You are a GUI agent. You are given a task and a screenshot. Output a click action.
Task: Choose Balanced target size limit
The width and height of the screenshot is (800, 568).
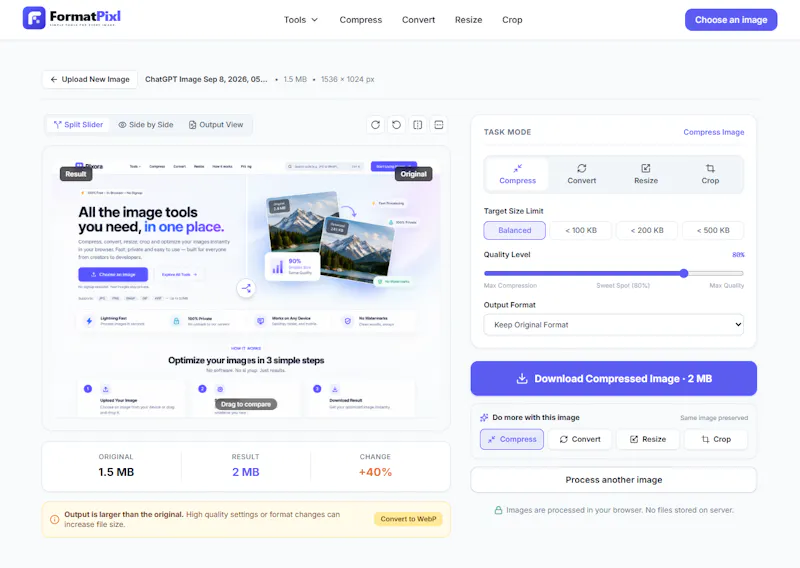(x=514, y=230)
